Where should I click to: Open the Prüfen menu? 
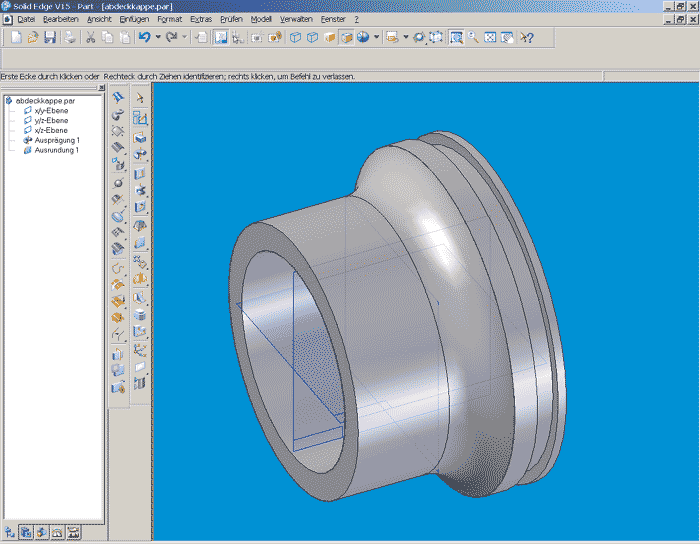click(231, 19)
